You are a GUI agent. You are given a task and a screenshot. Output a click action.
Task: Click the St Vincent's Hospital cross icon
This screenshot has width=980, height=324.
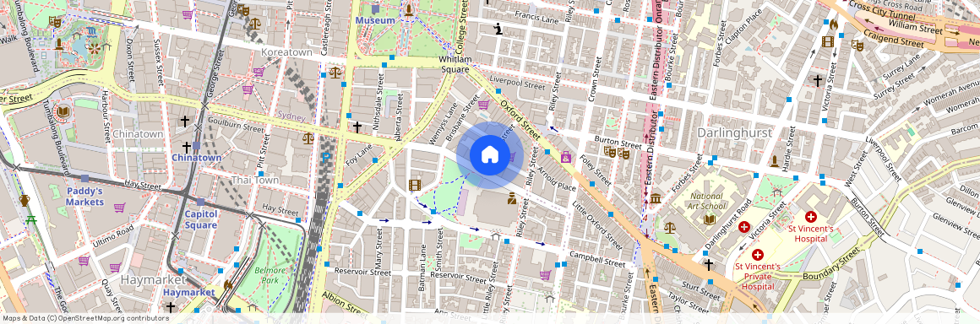tap(811, 217)
